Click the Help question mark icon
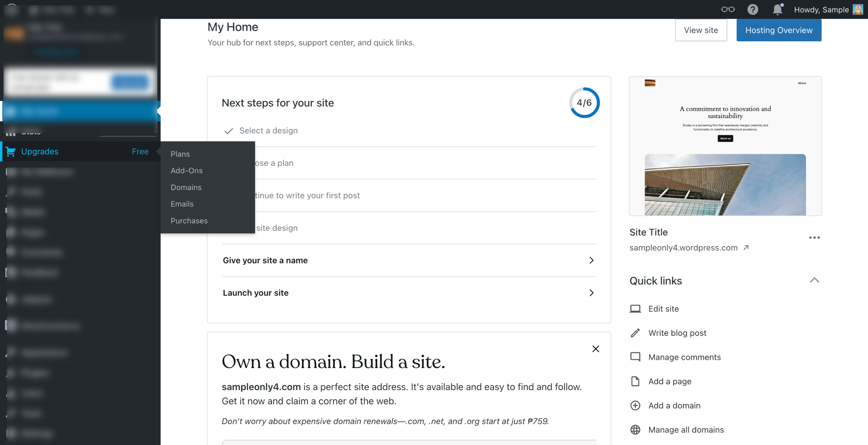Screen dimensions: 868x445 tap(752, 9)
